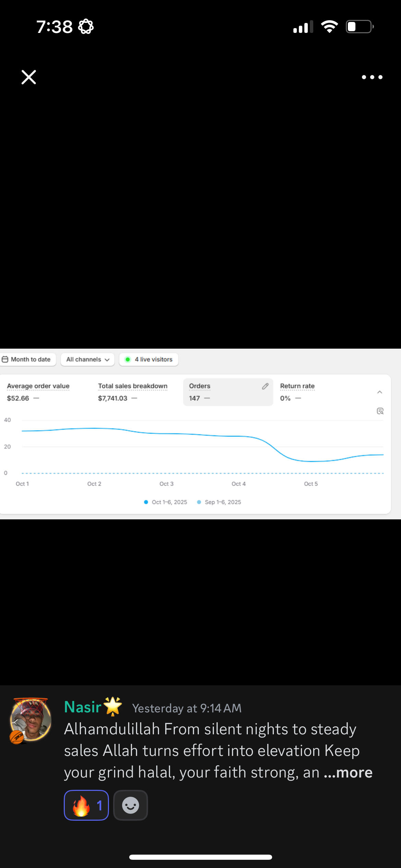This screenshot has width=401, height=868.
Task: Click the pencil edit icon on Orders card
Action: [x=265, y=386]
